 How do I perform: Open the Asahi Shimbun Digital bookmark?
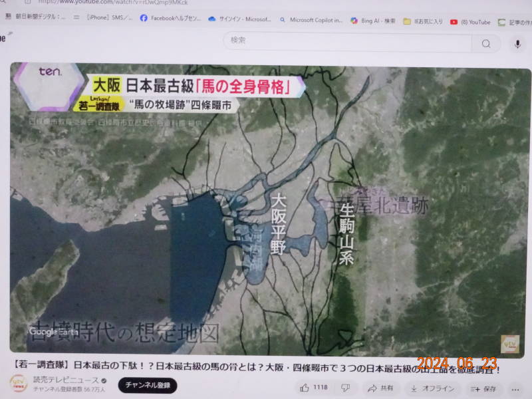click(x=35, y=16)
